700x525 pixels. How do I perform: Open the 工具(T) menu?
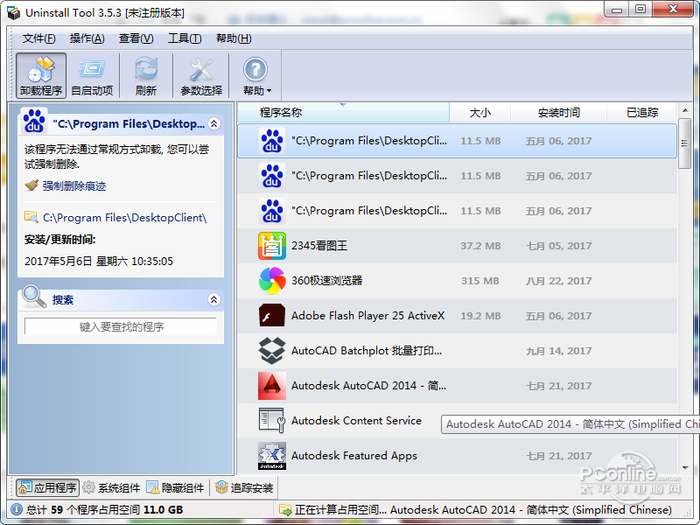(x=184, y=39)
